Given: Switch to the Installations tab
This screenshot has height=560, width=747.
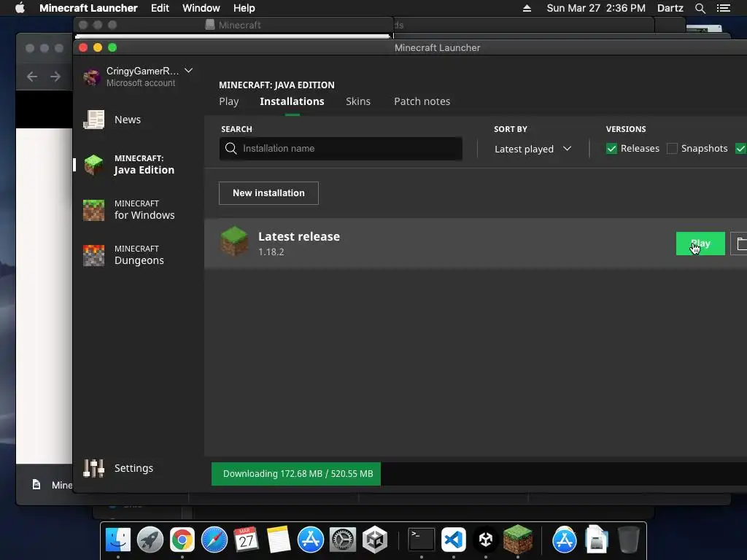Looking at the screenshot, I should (292, 101).
